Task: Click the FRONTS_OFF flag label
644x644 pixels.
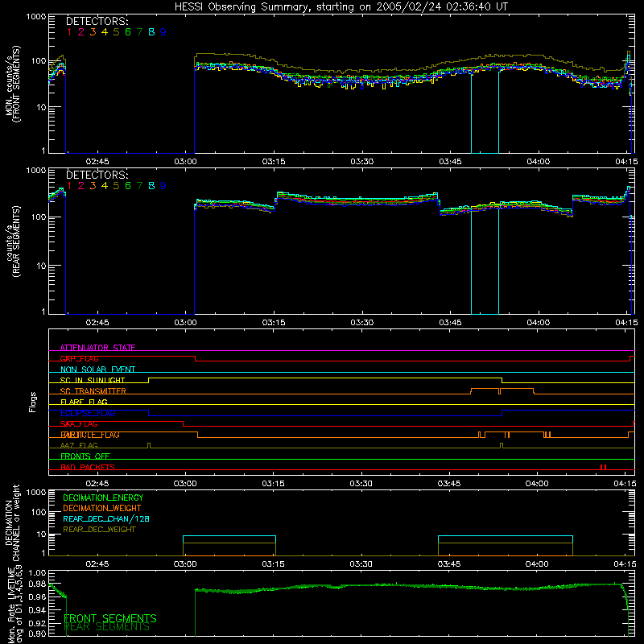Action: 85,456
